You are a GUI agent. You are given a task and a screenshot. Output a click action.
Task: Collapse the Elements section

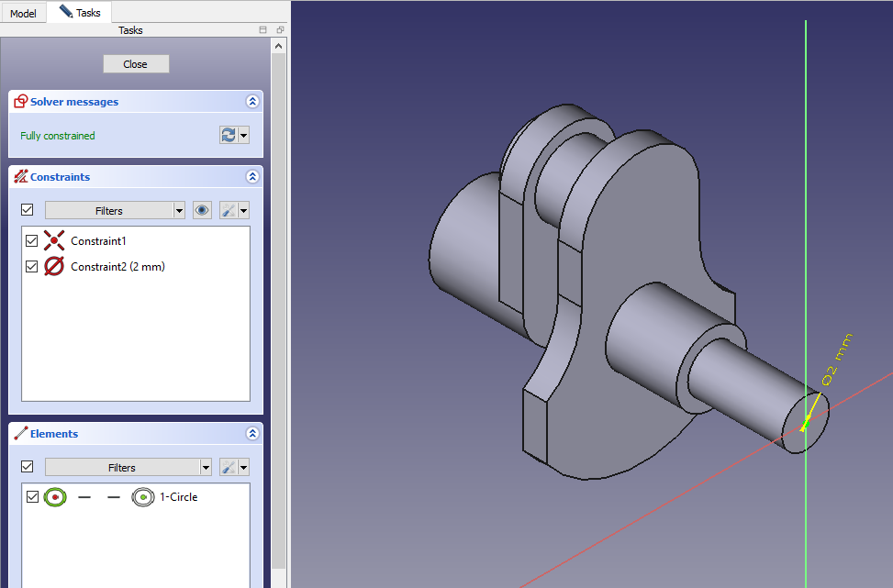coord(252,434)
